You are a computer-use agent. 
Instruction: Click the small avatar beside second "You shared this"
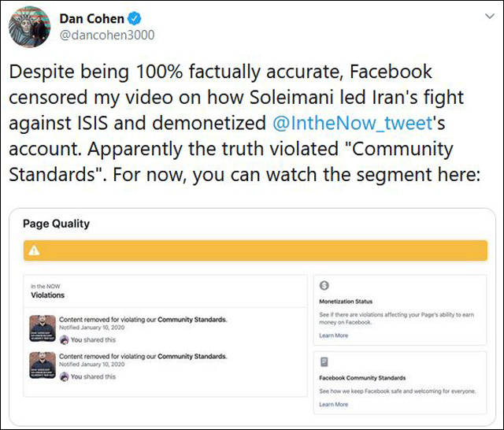coord(65,376)
